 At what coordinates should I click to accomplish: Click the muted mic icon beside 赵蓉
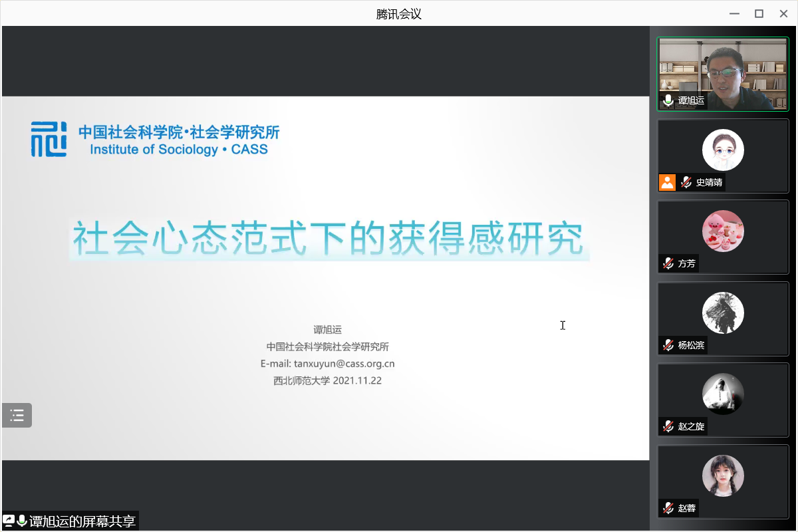click(668, 508)
